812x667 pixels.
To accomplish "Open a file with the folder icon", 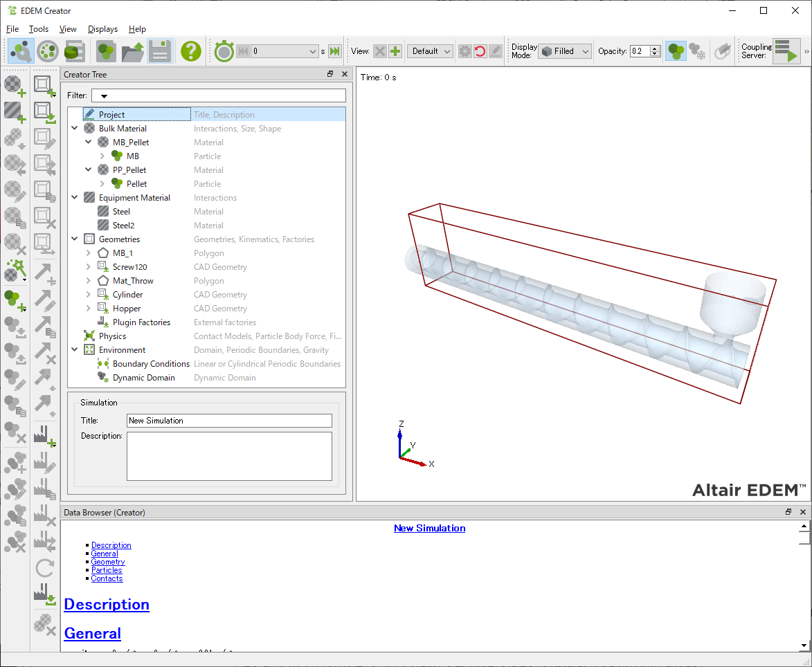I will [x=133, y=51].
